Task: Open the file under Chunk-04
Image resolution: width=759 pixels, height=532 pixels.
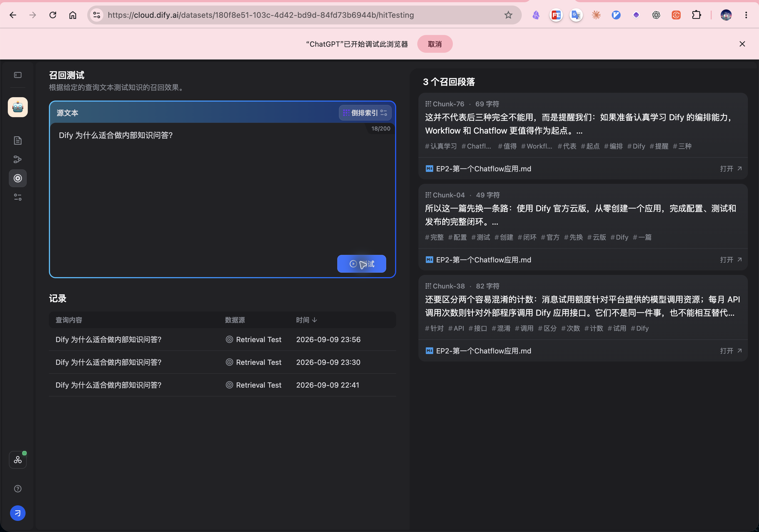Action: click(731, 260)
